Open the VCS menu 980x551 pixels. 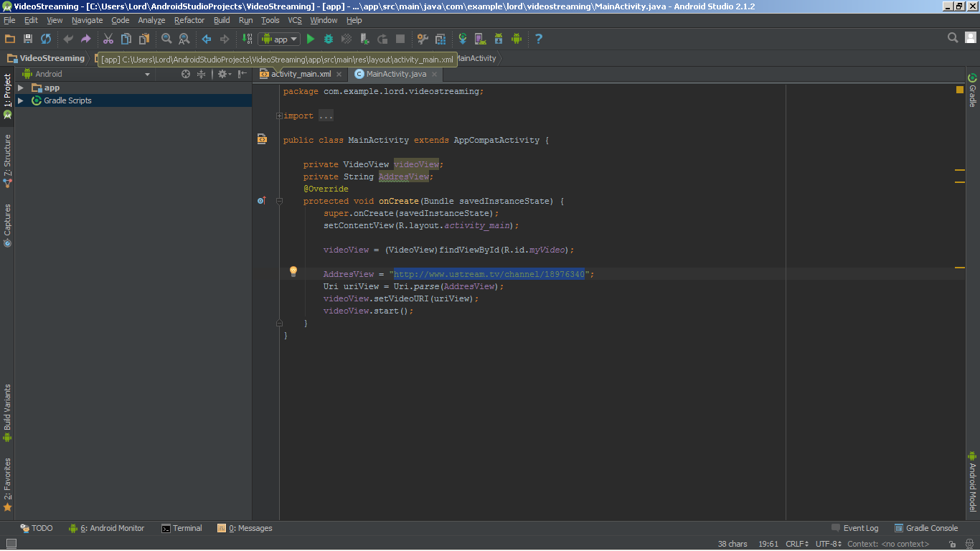[x=295, y=20]
